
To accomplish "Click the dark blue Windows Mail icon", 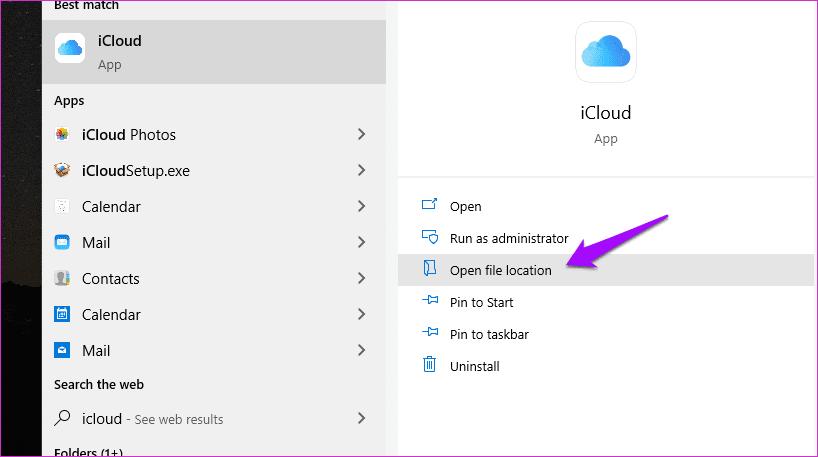I will [62, 350].
